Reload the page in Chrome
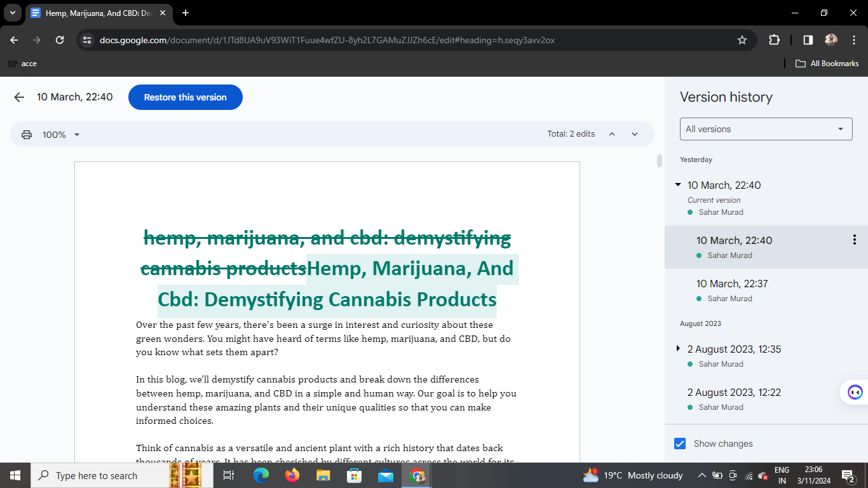The width and height of the screenshot is (868, 488). pyautogui.click(x=60, y=40)
